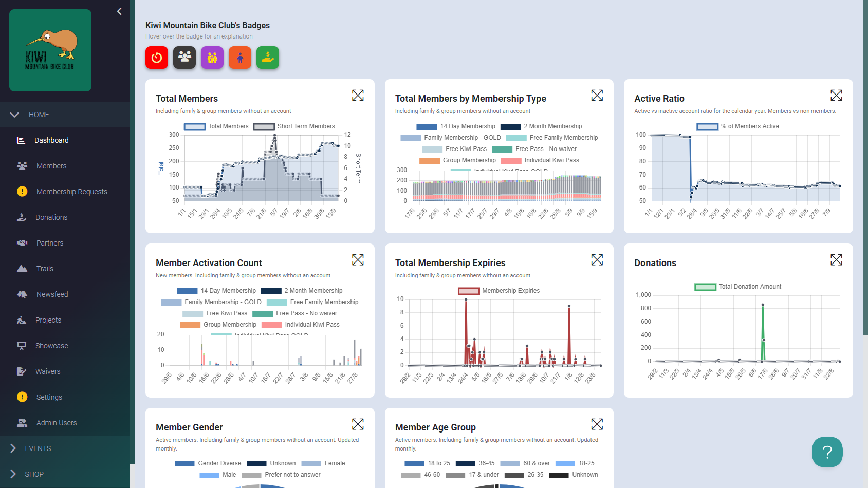Click the Kiwi Mountain Bike Club logo
This screenshot has width=868, height=488.
(50, 50)
